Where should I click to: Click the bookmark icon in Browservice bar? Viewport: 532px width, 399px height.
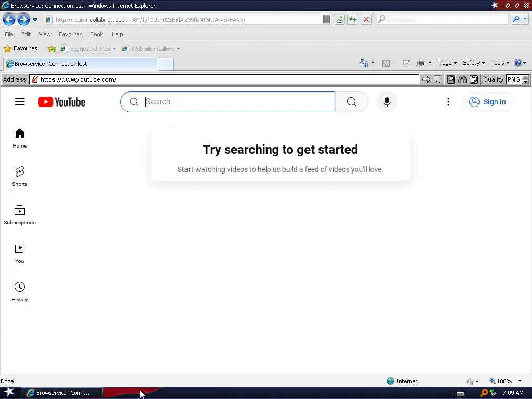pos(437,79)
